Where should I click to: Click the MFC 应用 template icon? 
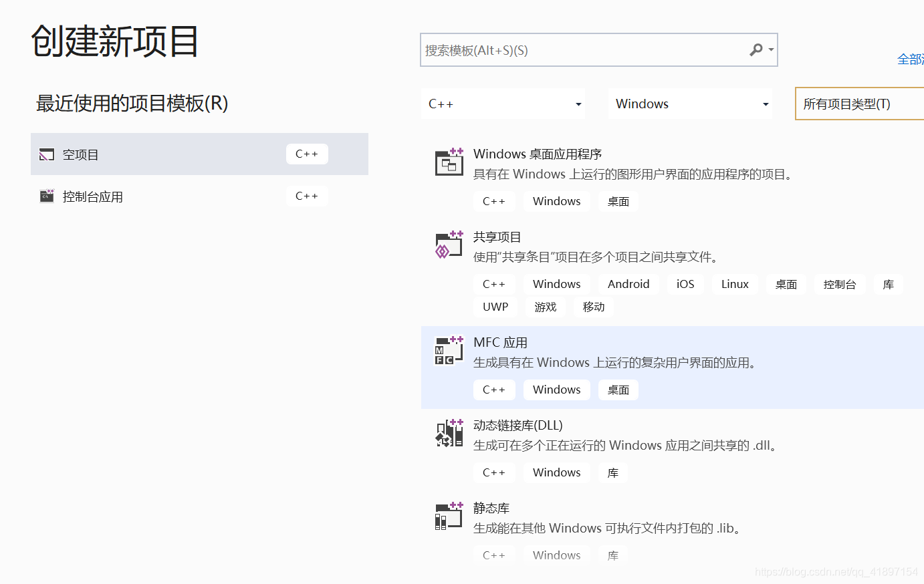(449, 350)
